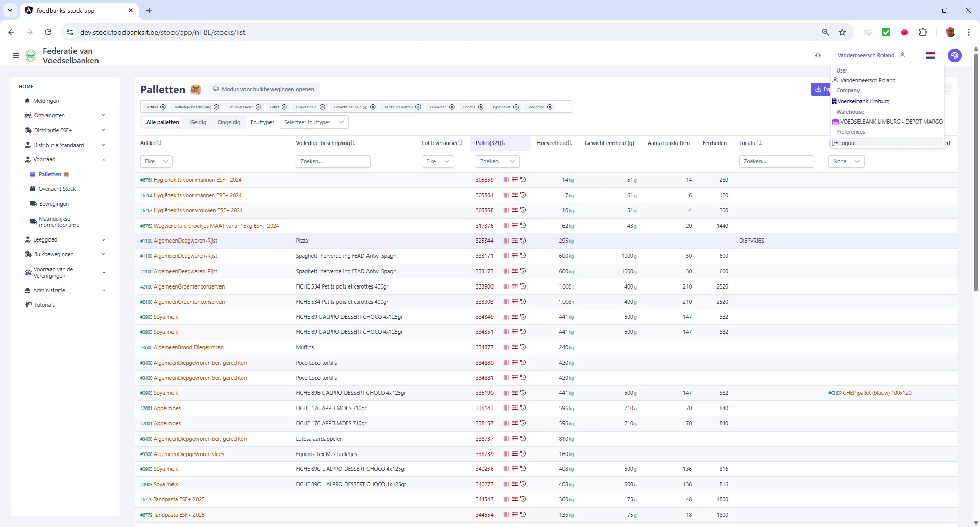Open the theme palette icon top right

pyautogui.click(x=955, y=55)
